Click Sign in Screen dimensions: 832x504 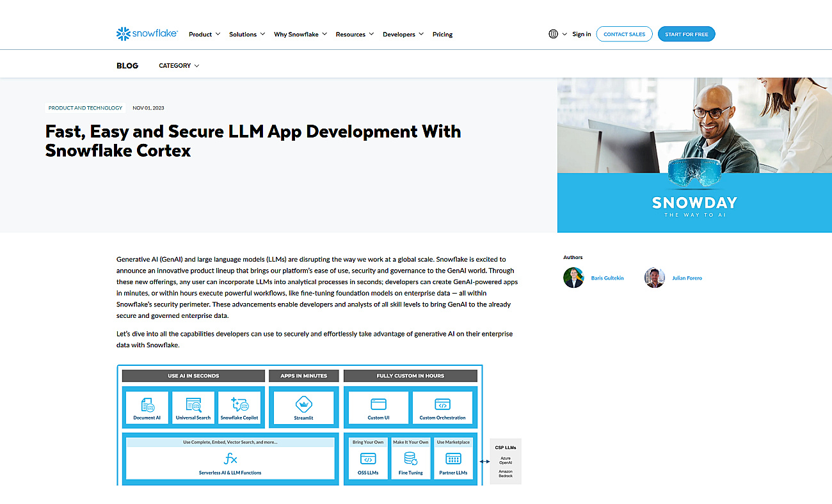coord(582,35)
